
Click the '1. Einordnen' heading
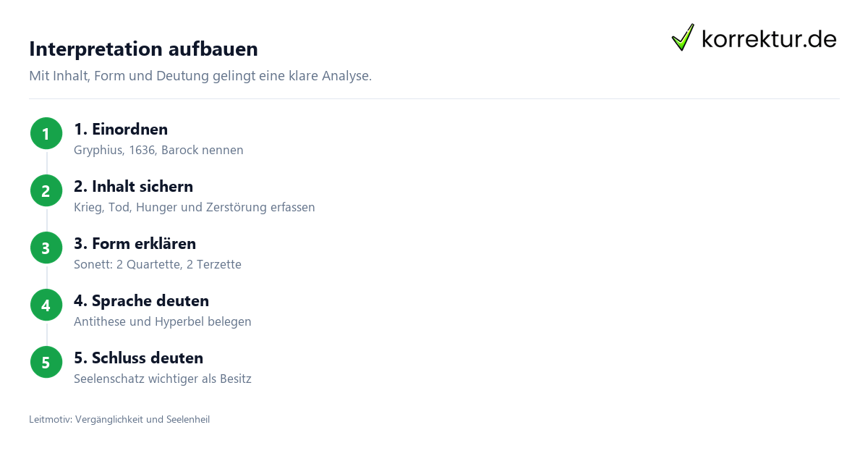(x=121, y=130)
